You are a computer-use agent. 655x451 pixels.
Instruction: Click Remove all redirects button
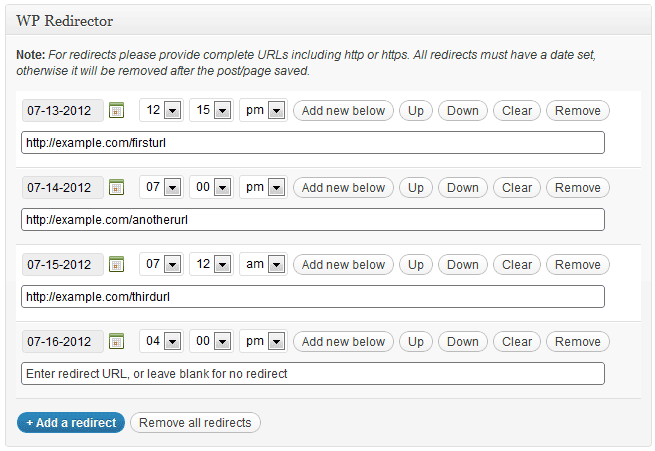click(x=195, y=423)
